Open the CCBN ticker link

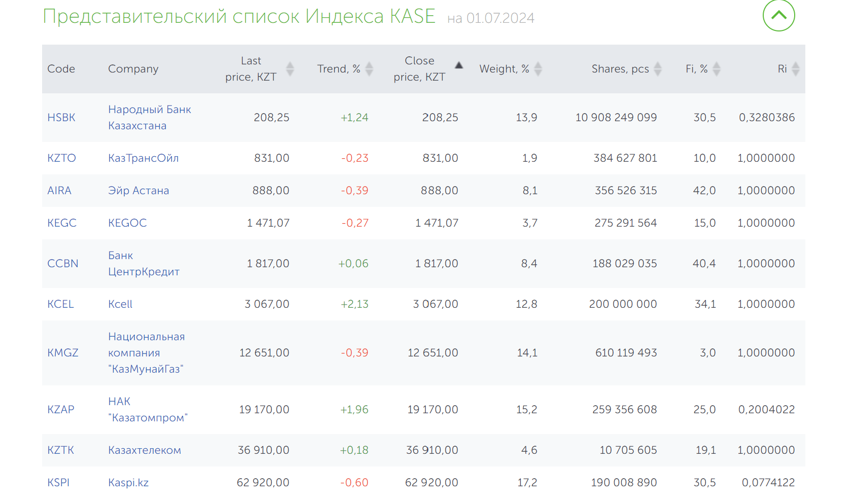coord(63,264)
